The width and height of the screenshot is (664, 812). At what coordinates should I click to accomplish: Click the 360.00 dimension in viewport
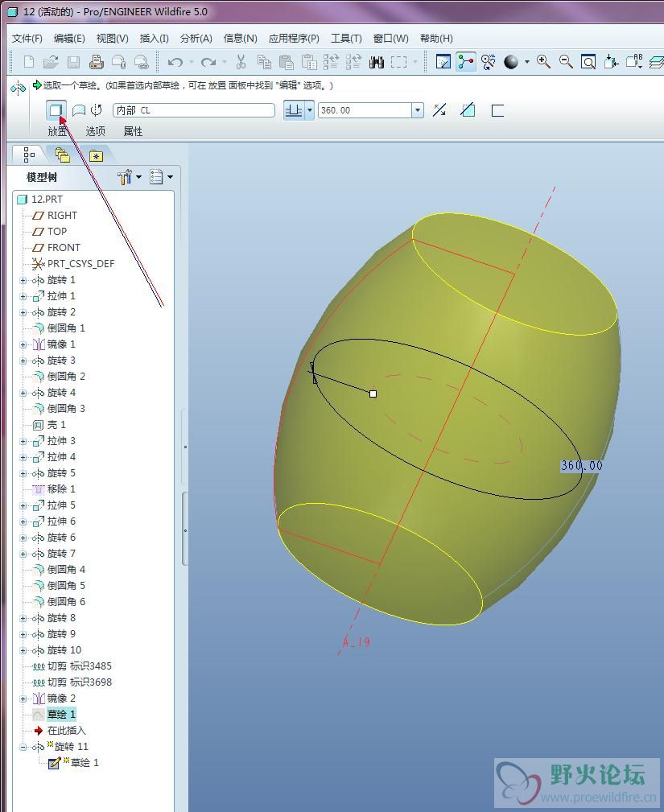[581, 466]
